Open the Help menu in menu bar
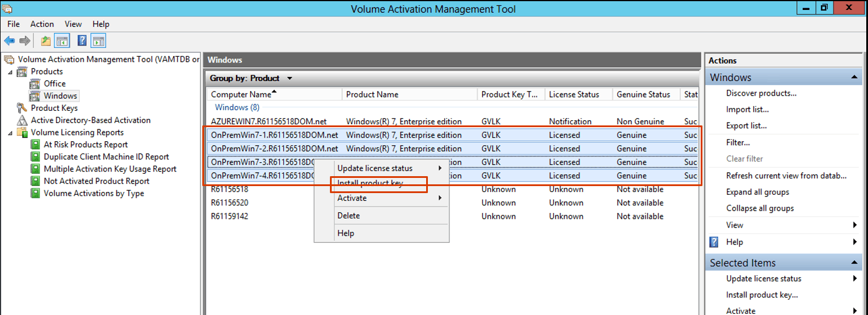This screenshot has width=868, height=315. 101,24
